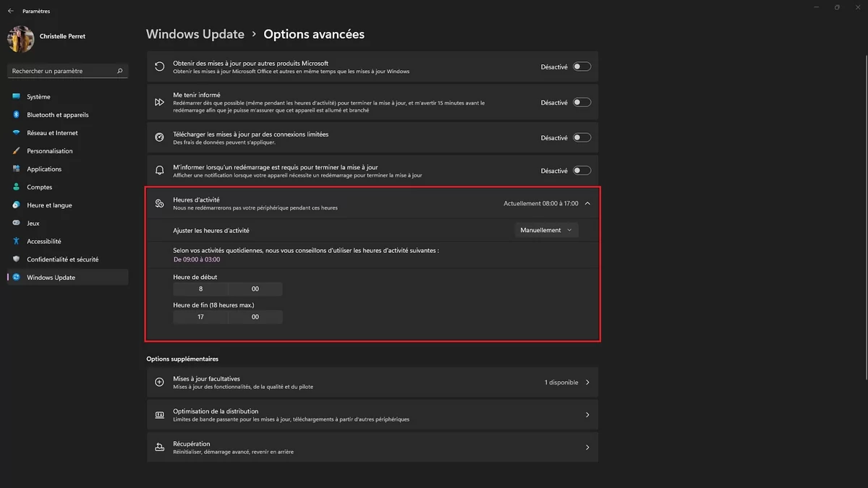Click the Accessibilité person icon
This screenshot has width=868, height=488.
coord(17,241)
